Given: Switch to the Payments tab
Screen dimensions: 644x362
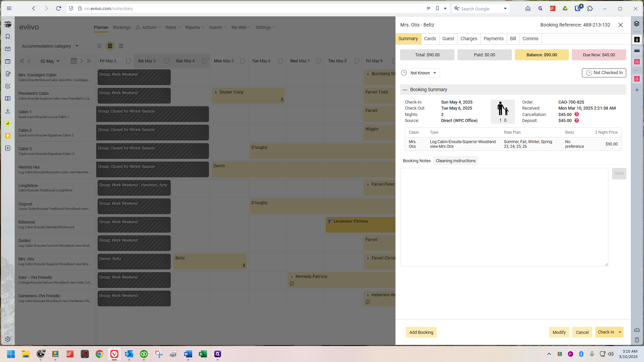Looking at the screenshot, I should coord(493,39).
